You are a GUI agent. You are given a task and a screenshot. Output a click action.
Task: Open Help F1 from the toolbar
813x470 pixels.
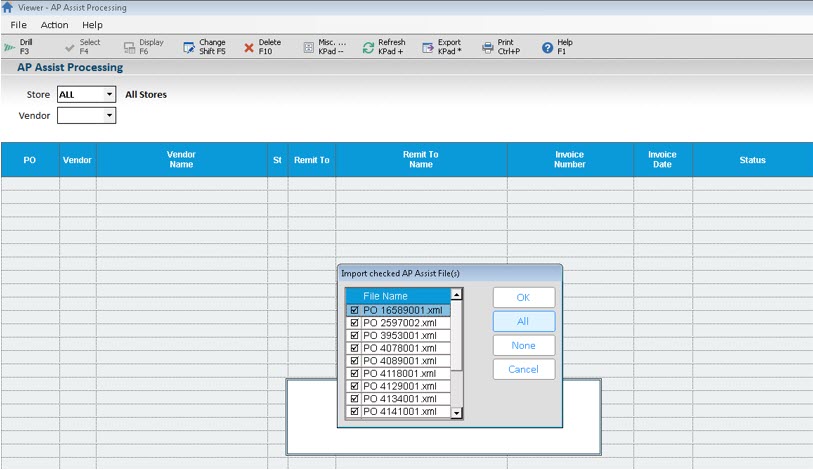(547, 47)
